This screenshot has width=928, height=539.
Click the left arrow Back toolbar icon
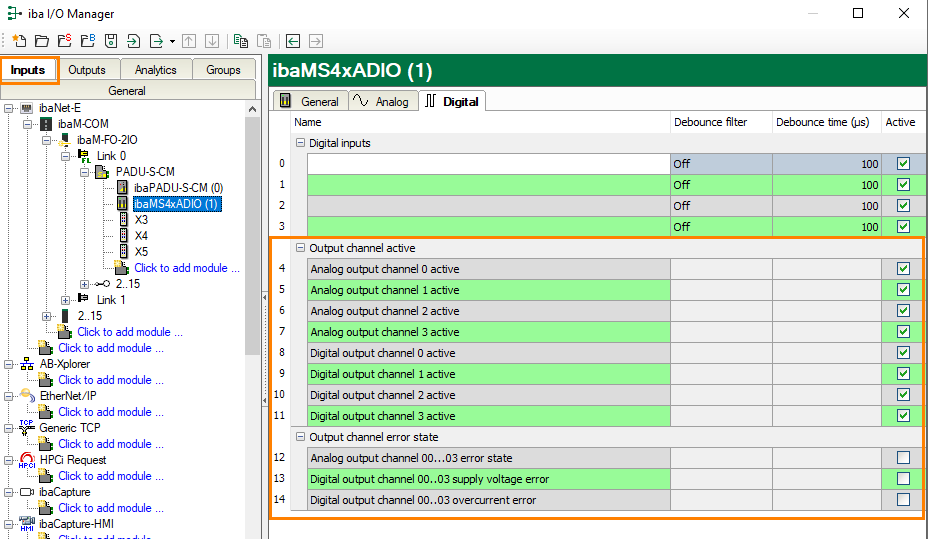pos(293,41)
